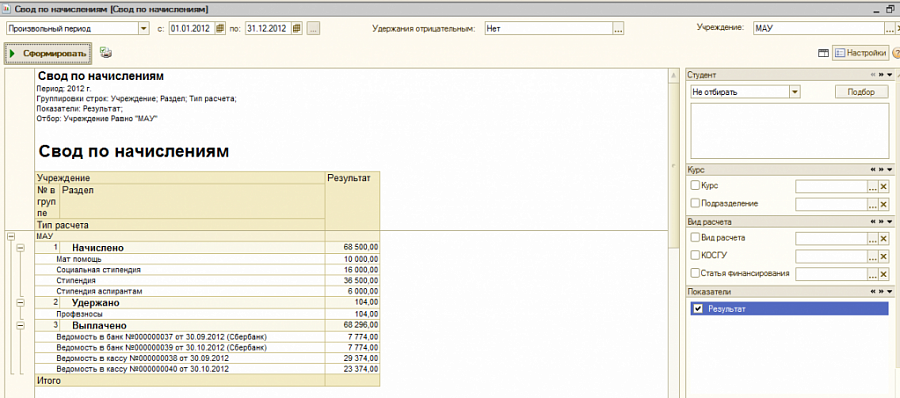Viewport: 900px width, 398px height.
Task: Click the table layout icon left of Настройки
Action: pyautogui.click(x=823, y=53)
